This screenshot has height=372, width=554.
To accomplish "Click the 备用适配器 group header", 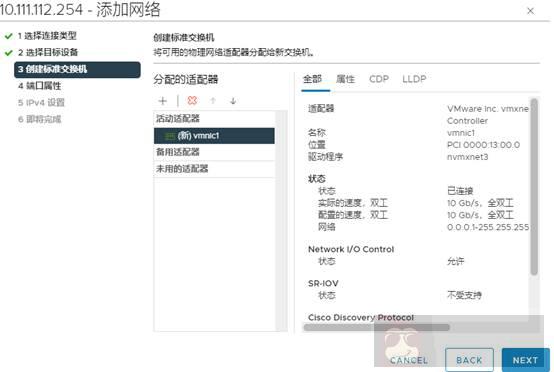I will point(214,152).
